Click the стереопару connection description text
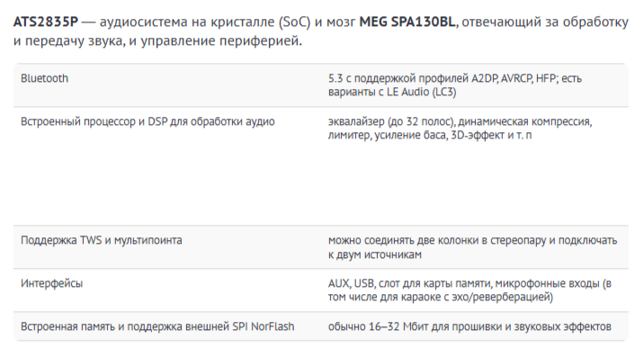Viewport: 644px width, 357px height. click(472, 240)
